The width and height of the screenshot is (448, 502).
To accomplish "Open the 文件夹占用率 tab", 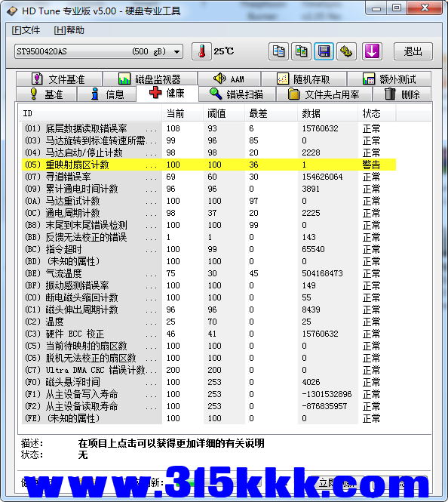I will (324, 94).
